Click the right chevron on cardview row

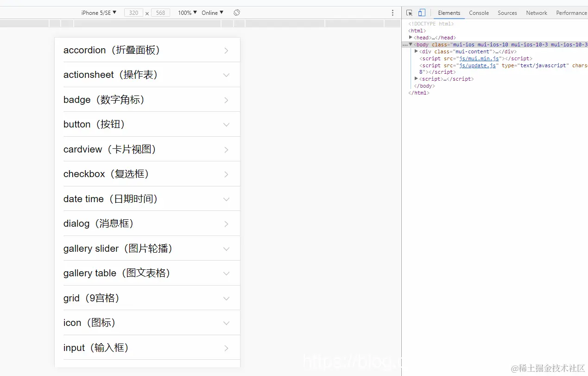226,150
